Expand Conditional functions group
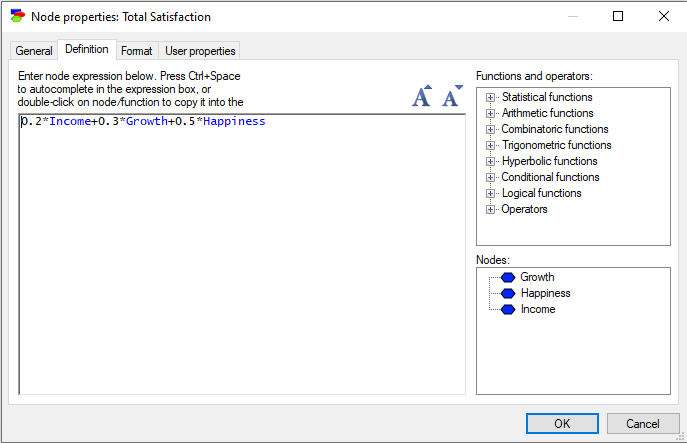687x443 pixels. point(490,177)
